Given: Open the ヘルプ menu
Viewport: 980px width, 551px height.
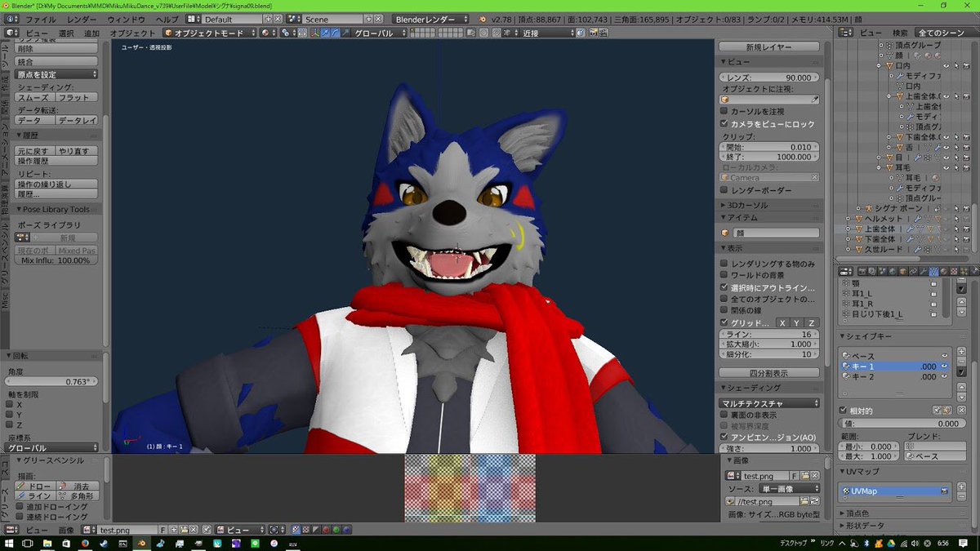Looking at the screenshot, I should (x=167, y=19).
